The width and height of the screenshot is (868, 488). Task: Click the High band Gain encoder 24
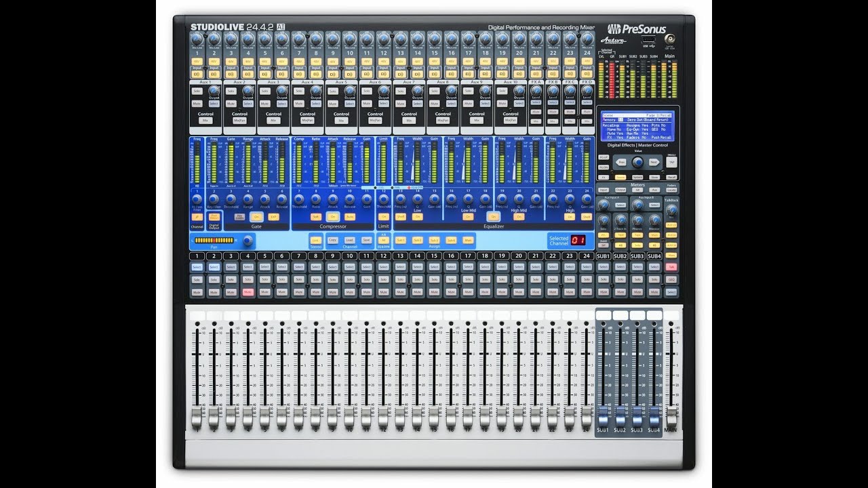point(587,200)
